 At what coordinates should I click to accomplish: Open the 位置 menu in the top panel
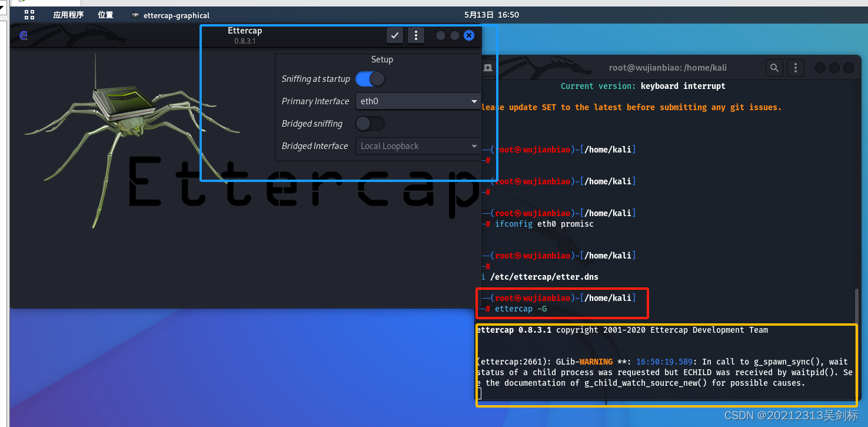tap(106, 15)
